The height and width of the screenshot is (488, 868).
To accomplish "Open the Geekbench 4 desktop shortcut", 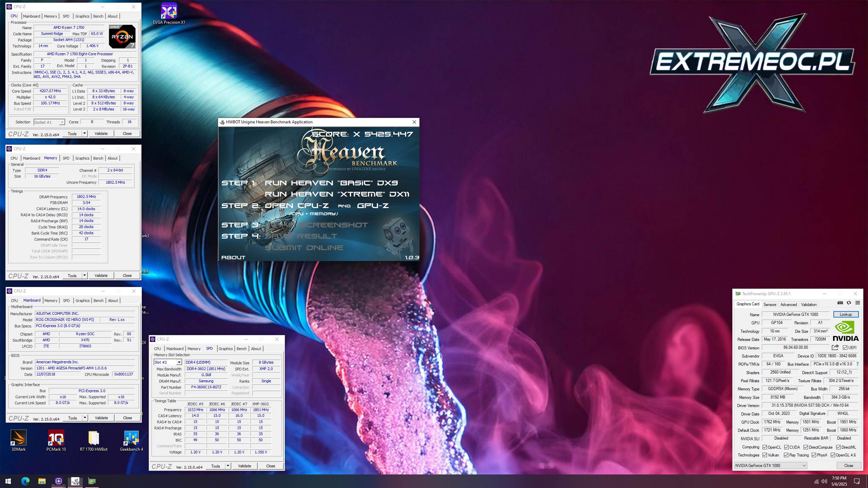I will (132, 441).
